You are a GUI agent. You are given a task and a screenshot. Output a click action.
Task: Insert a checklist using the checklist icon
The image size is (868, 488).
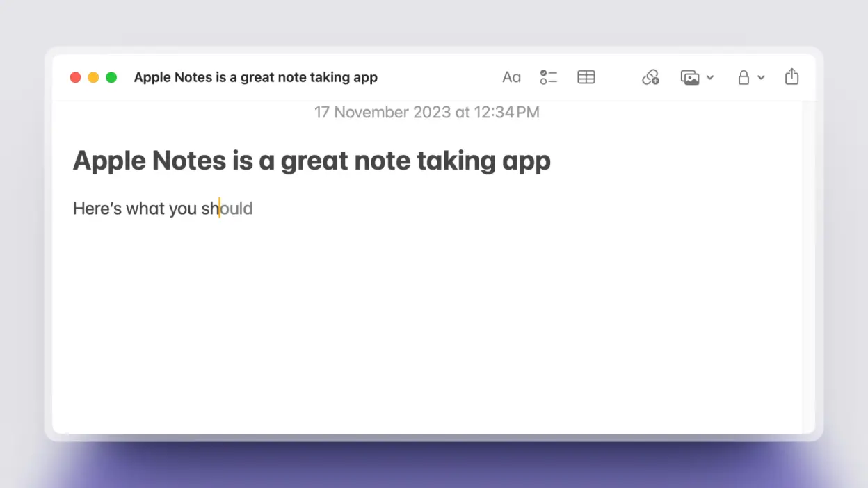[548, 77]
